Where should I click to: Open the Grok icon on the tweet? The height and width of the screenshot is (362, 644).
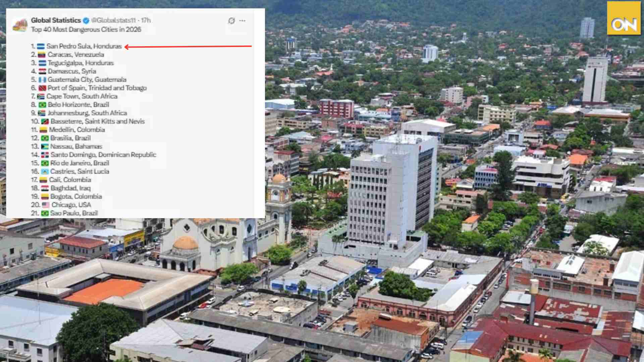pos(231,21)
